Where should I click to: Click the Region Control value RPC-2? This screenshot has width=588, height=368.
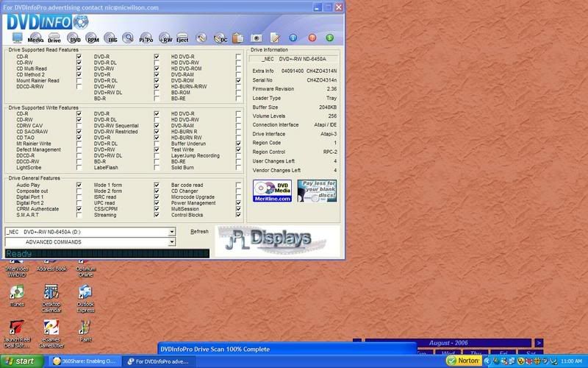click(330, 152)
